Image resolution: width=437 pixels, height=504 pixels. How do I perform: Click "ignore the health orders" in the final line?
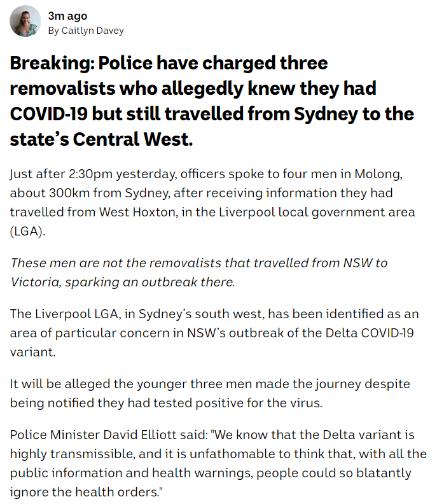(x=73, y=493)
